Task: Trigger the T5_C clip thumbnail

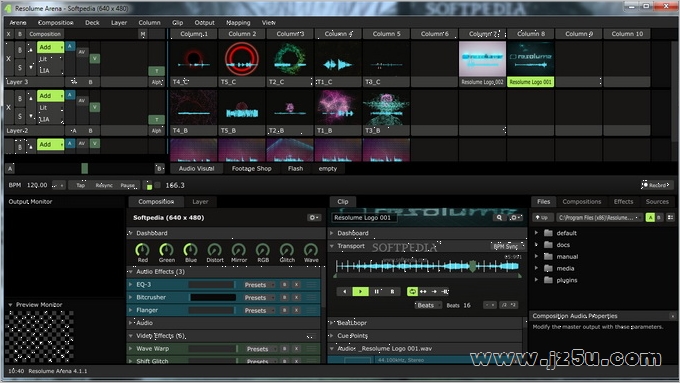Action: [x=242, y=59]
